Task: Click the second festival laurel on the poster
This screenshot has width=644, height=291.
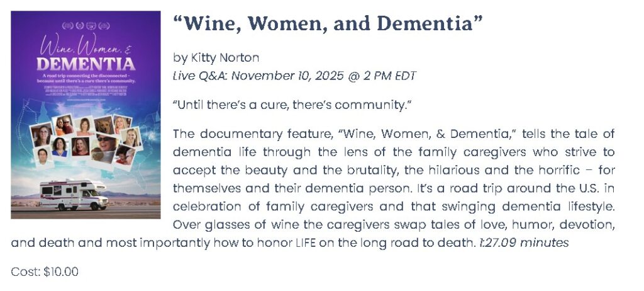Action: (80, 26)
